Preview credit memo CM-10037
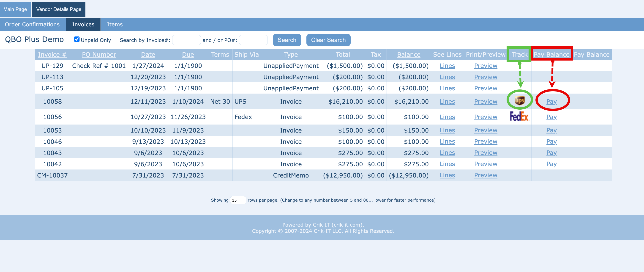The image size is (644, 272). 486,175
